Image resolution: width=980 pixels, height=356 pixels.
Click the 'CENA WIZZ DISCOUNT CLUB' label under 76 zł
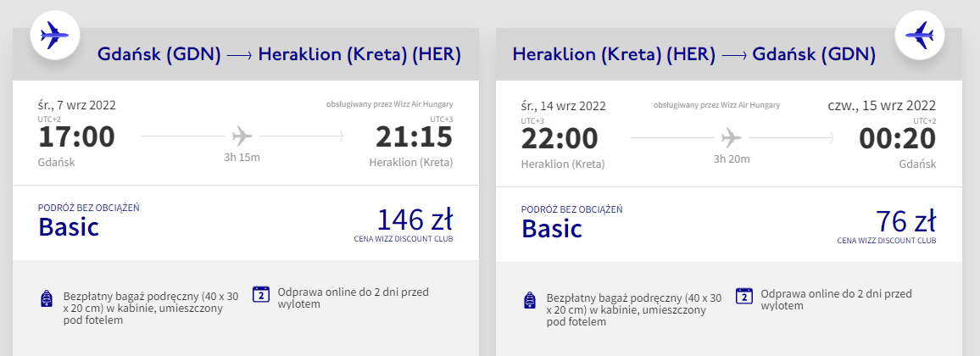[887, 240]
